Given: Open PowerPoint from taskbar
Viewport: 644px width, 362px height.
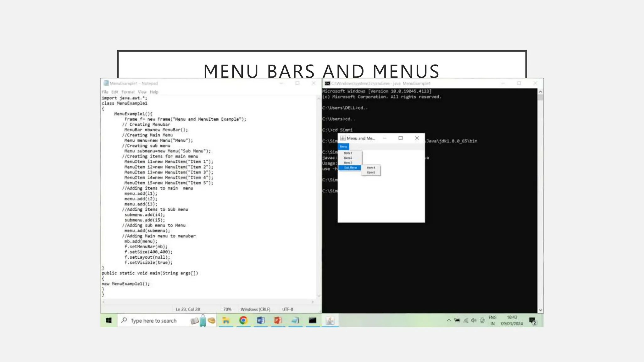Looking at the screenshot, I should tap(278, 320).
